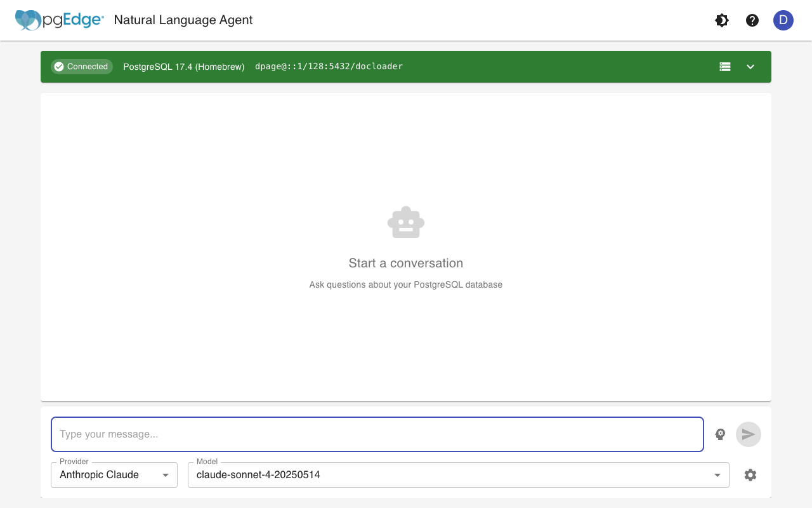Open the help icon in the header
Screen dimensions: 812x508
tap(752, 20)
